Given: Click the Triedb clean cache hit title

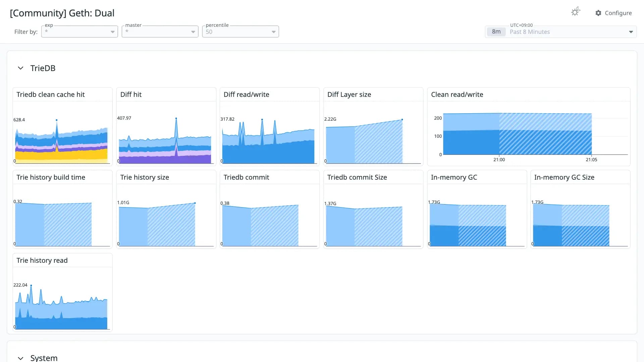Looking at the screenshot, I should click(x=51, y=95).
